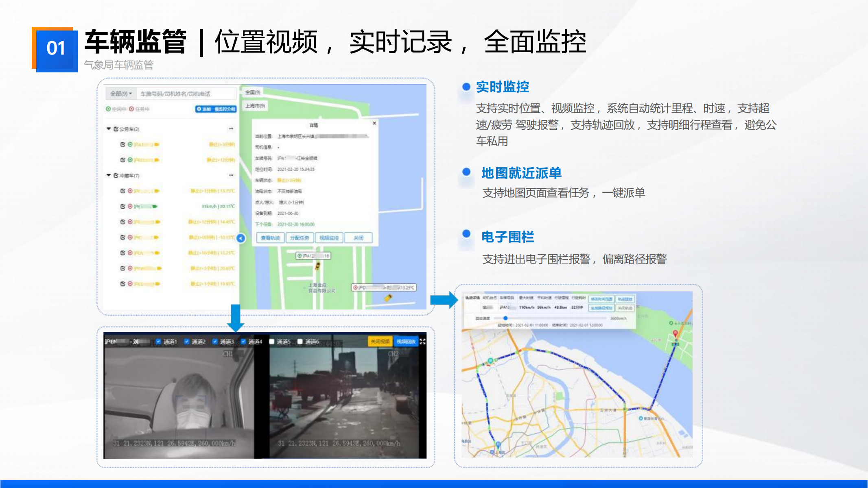Collapse the 公务车(2) tree group
The image size is (868, 488).
coord(109,129)
